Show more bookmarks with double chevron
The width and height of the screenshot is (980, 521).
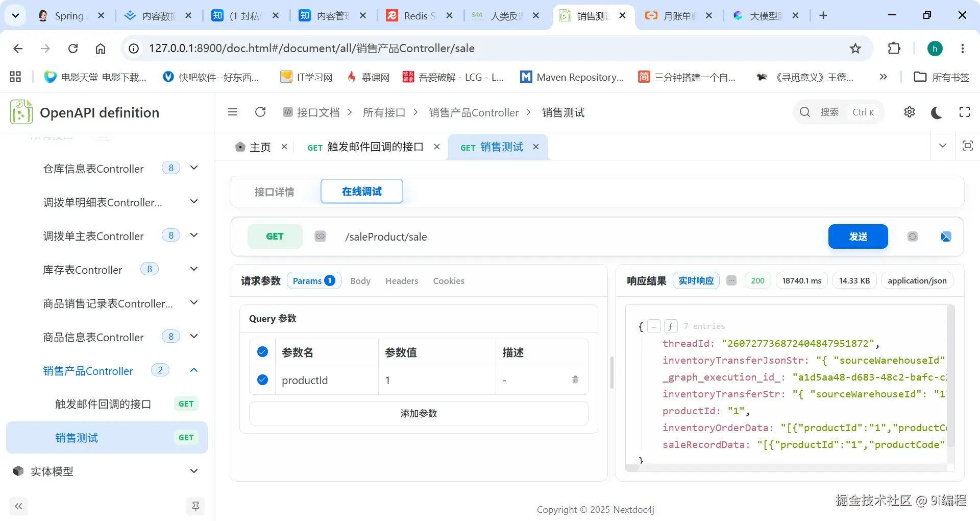883,77
